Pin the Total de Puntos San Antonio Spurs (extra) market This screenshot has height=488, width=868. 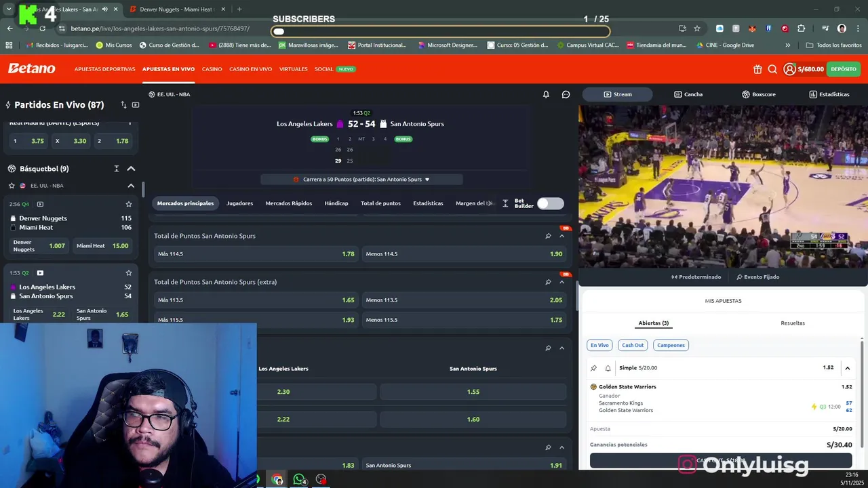click(548, 282)
